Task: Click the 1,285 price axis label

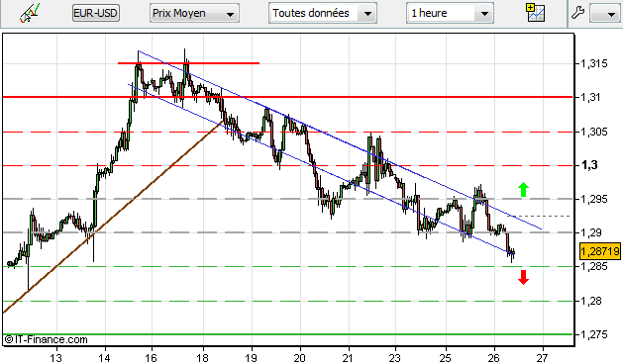Action: pos(593,266)
